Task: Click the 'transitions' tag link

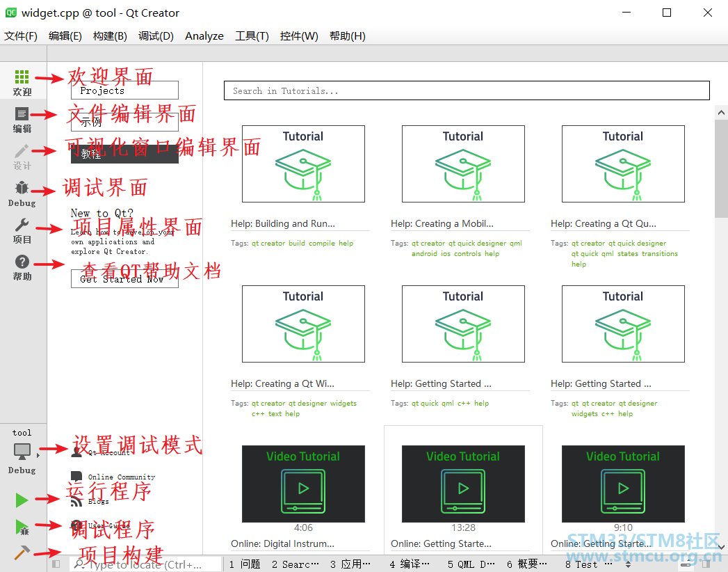Action: point(660,254)
